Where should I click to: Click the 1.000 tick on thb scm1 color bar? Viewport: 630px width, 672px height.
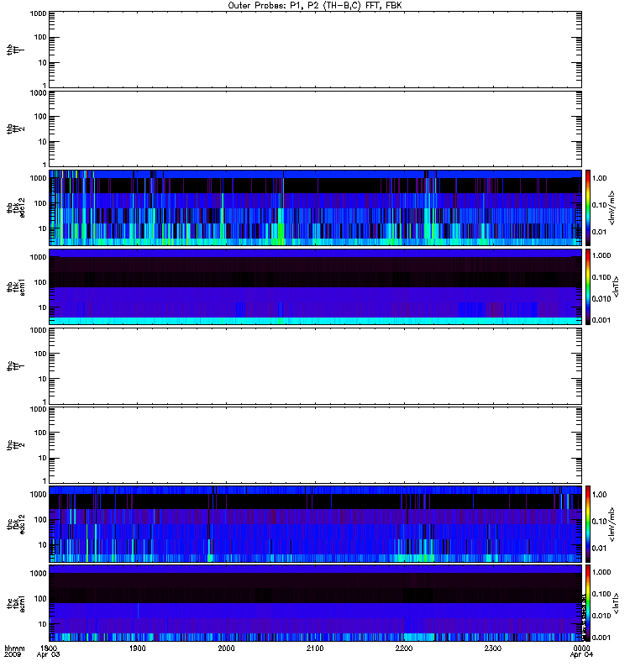tap(601, 255)
